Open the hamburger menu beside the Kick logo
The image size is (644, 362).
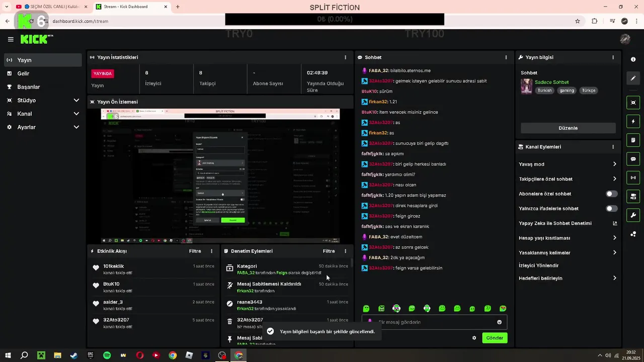[11, 39]
